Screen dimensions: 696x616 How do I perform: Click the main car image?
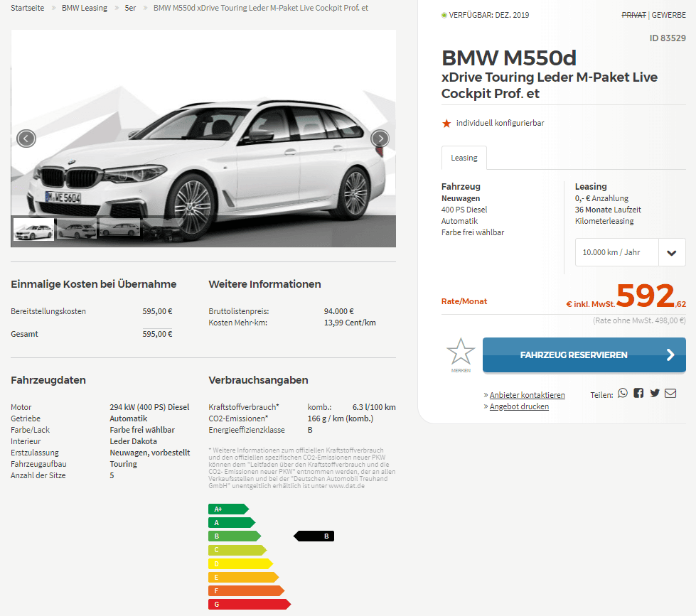(203, 139)
